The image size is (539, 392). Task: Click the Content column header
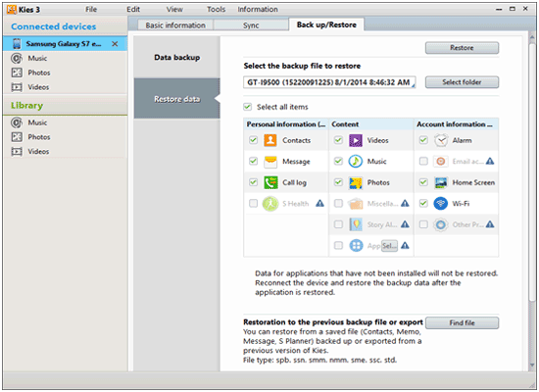(371, 124)
